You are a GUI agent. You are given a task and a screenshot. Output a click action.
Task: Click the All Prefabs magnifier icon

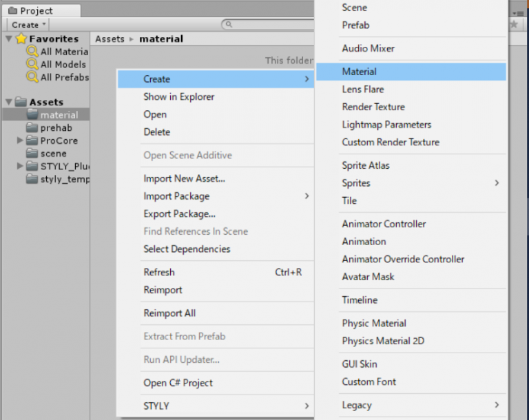[x=32, y=77]
